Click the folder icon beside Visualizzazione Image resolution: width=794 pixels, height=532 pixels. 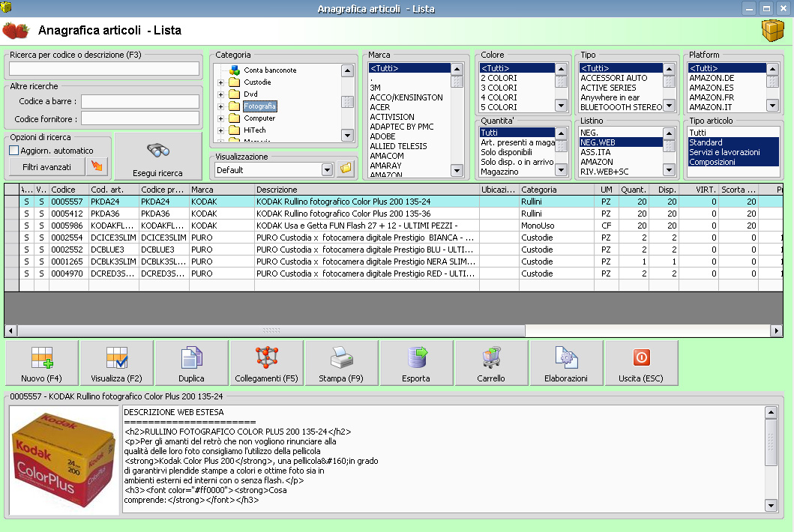pyautogui.click(x=346, y=169)
